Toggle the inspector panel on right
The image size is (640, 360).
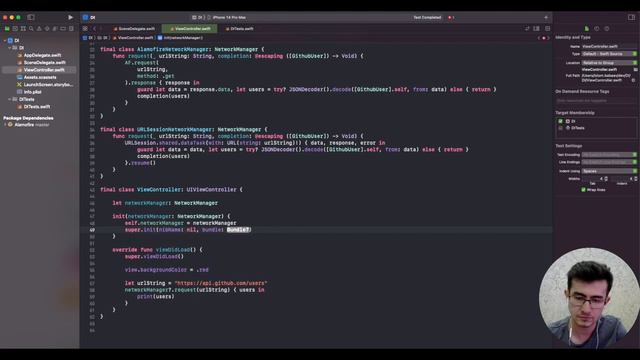point(631,17)
